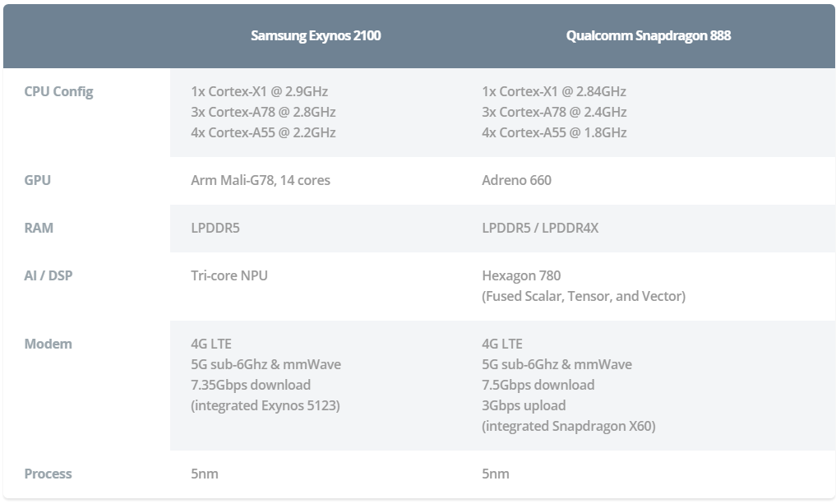Click the Hexagon 780 text
Image resolution: width=836 pixels, height=504 pixels.
(x=521, y=275)
